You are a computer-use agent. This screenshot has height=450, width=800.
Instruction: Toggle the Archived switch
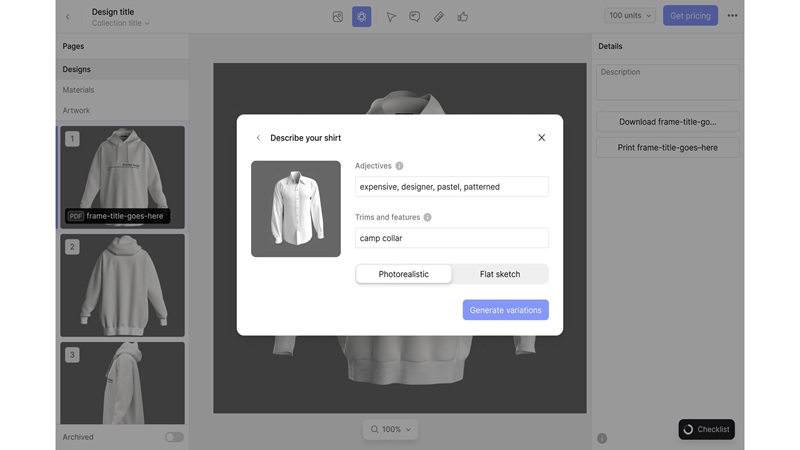[174, 437]
